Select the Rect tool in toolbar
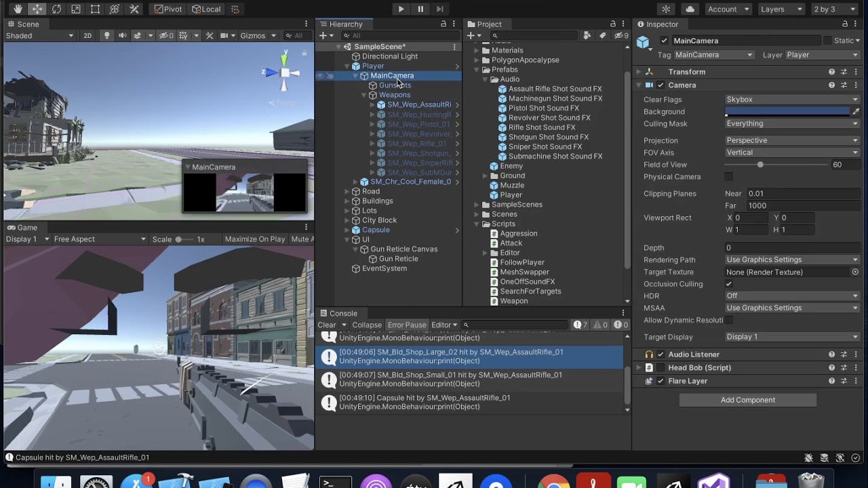Viewport: 868px width, 488px height. [x=96, y=9]
